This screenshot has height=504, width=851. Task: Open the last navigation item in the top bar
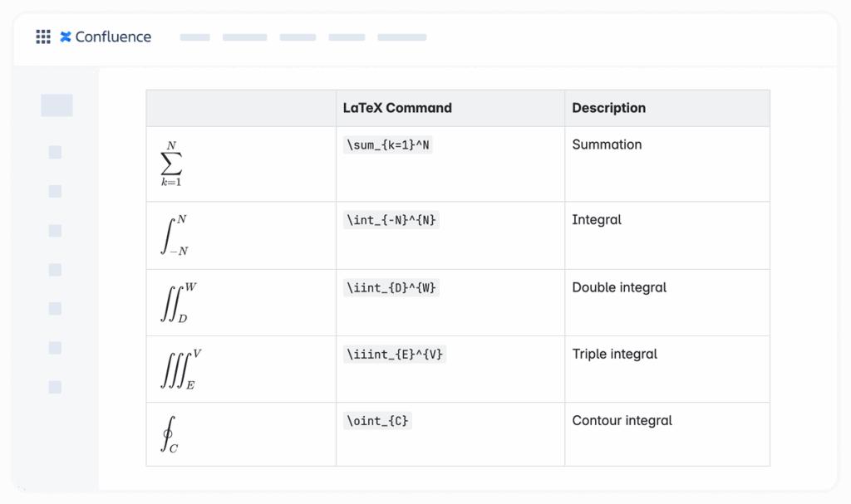402,37
